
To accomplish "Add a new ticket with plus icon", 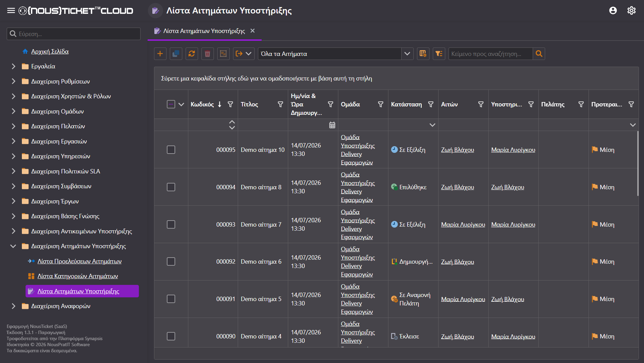I will pyautogui.click(x=160, y=54).
